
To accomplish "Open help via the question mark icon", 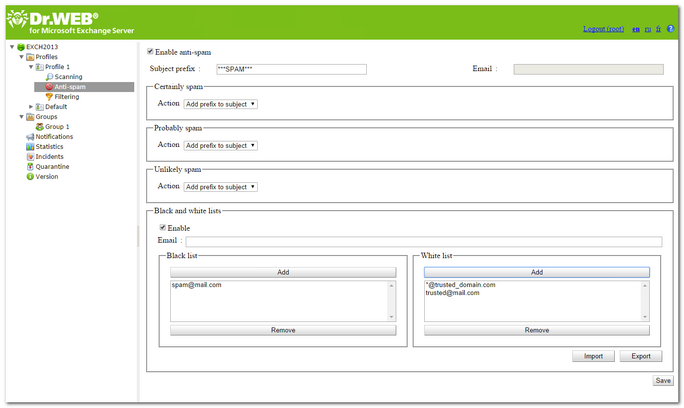I will 670,29.
